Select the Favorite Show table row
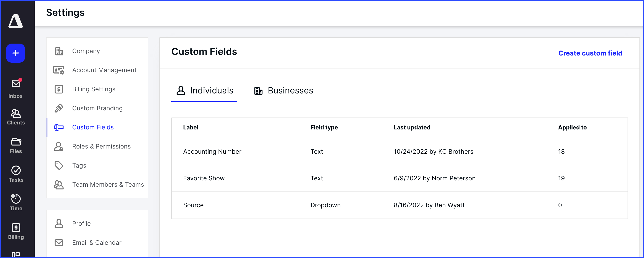Screen dimensions: 644x258 coord(350,178)
